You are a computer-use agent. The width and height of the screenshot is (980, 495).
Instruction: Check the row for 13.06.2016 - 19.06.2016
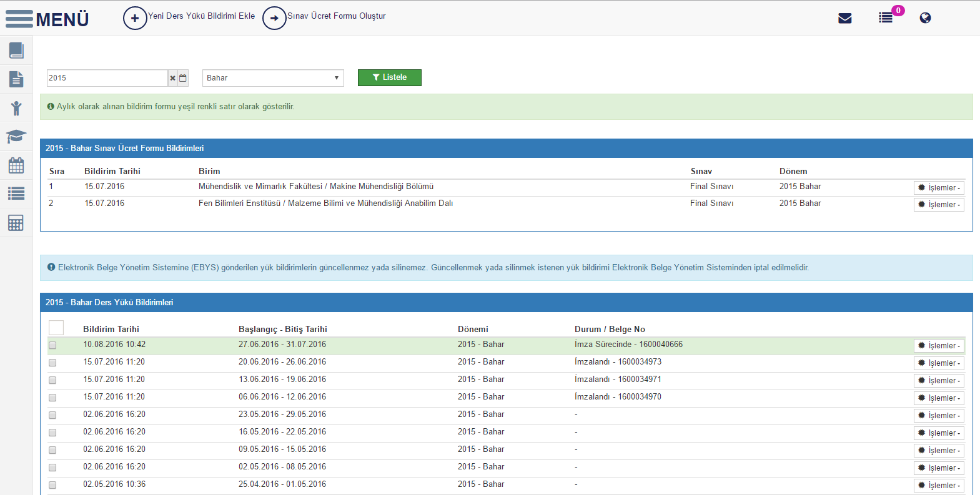[x=52, y=380]
